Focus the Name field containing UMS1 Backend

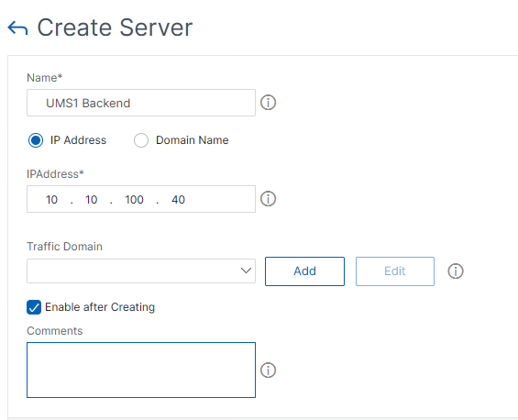pos(141,103)
